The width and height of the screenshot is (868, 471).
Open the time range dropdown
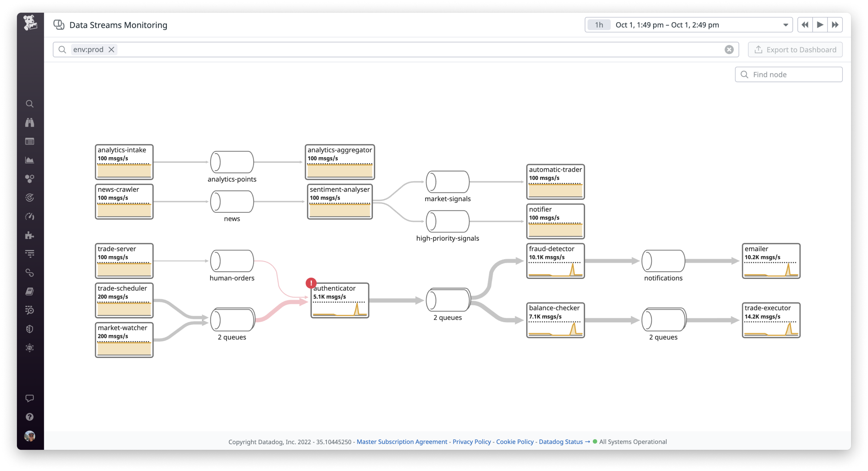(785, 25)
